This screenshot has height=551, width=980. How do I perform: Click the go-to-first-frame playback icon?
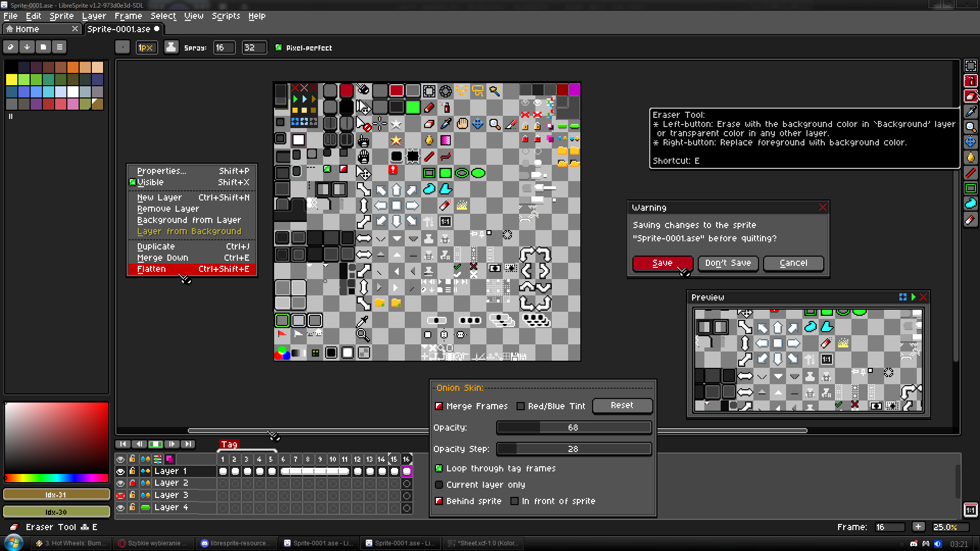tap(122, 444)
